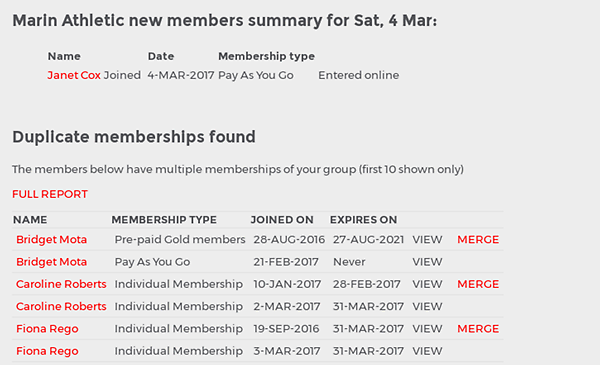Merge Fiona Rego duplicate memberships
600x365 pixels.
tap(478, 329)
